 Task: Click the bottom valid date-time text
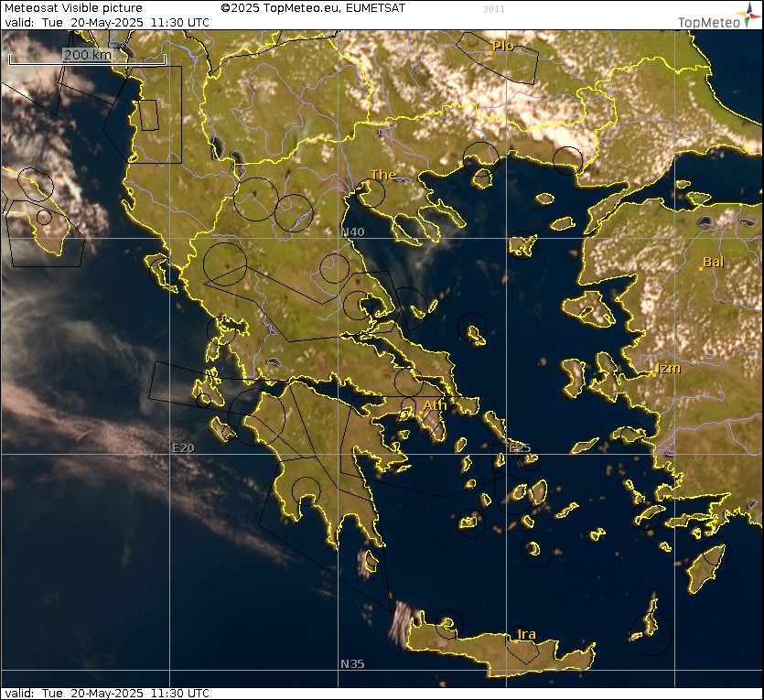[x=107, y=694]
